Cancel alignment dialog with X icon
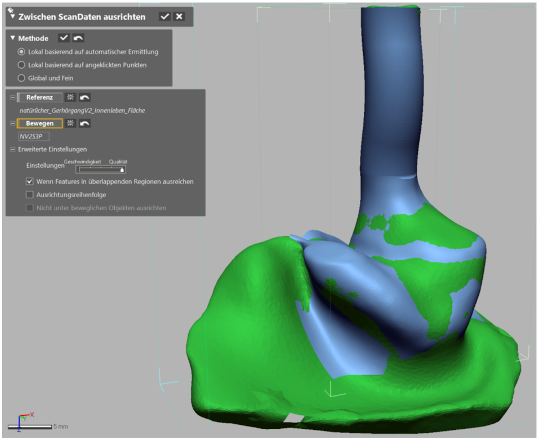This screenshot has height=440, width=539. (x=179, y=16)
